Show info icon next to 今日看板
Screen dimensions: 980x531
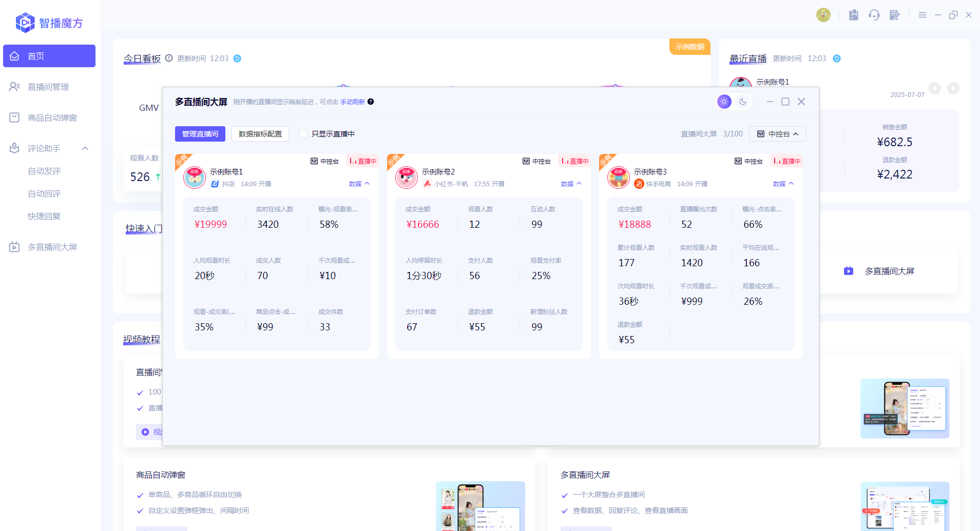click(x=169, y=58)
